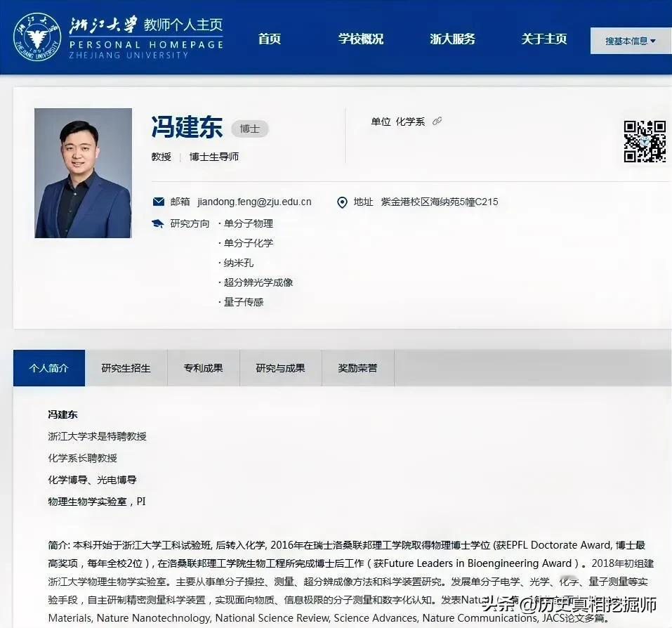
Task: Switch to the 奖励荣誉 tab
Action: pyautogui.click(x=357, y=368)
